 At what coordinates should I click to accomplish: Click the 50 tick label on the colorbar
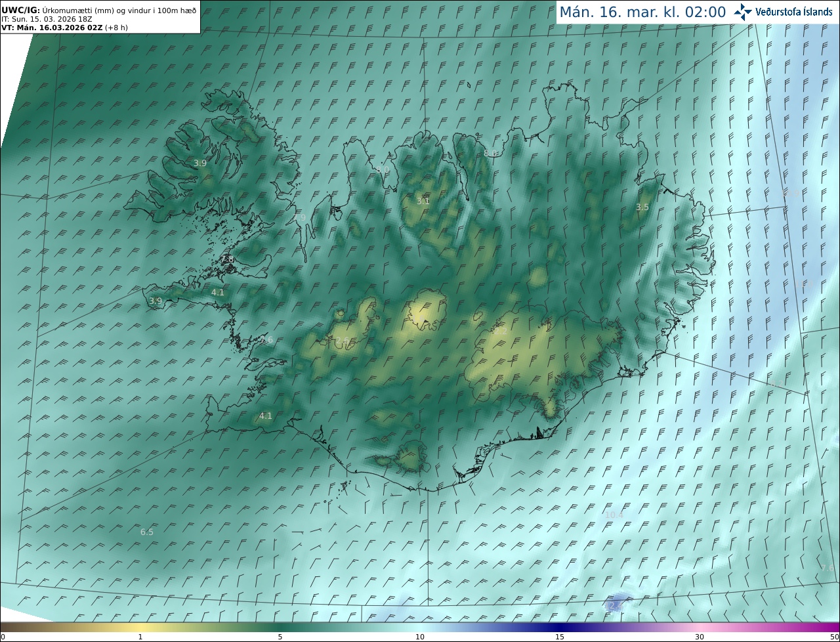point(834,637)
